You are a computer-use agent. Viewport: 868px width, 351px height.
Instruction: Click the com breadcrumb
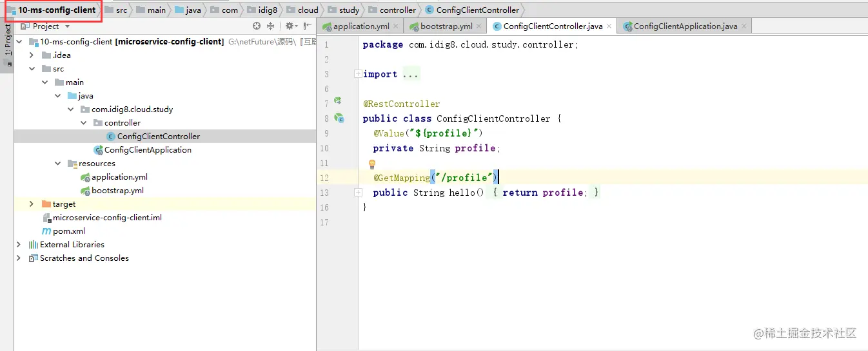pos(224,10)
